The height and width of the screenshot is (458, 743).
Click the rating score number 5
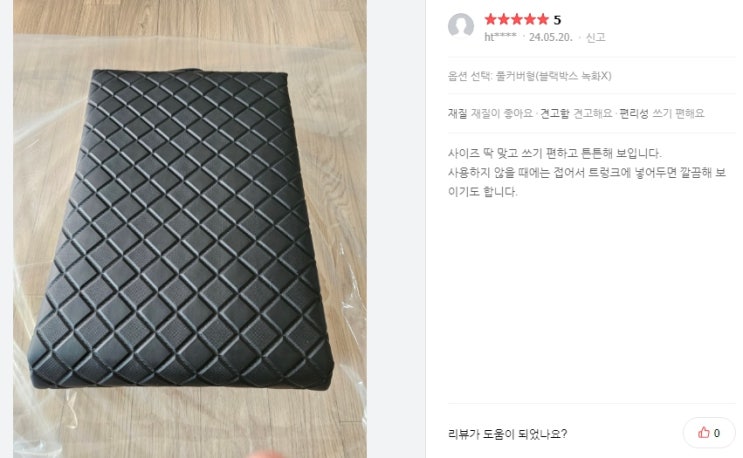(557, 20)
